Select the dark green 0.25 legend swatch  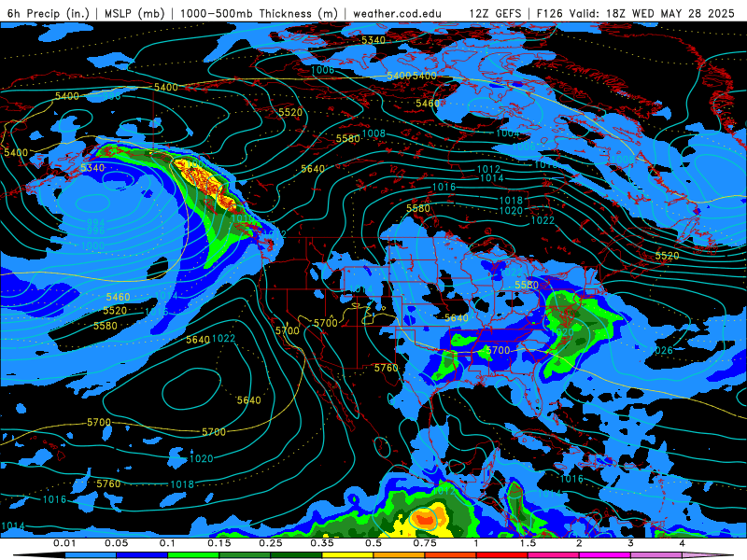(296, 555)
